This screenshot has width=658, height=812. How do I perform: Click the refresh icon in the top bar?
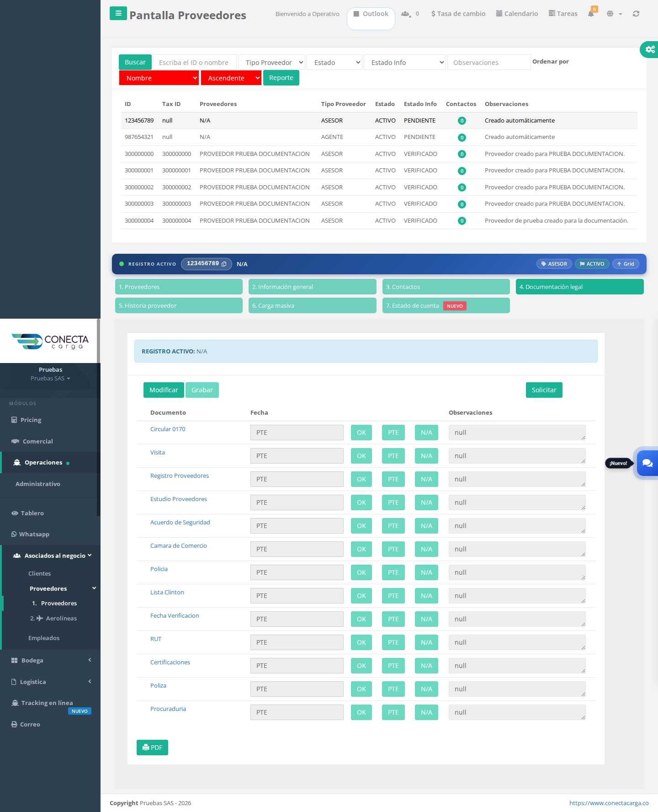pyautogui.click(x=636, y=14)
